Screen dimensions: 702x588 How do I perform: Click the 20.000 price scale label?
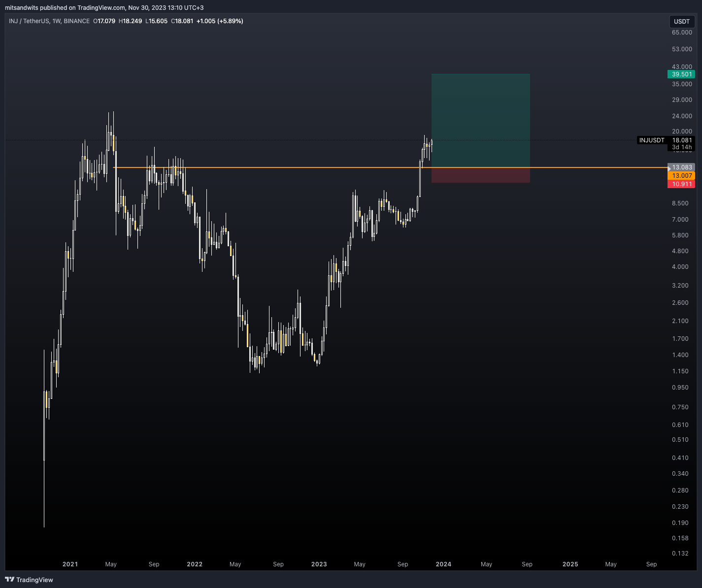point(682,131)
